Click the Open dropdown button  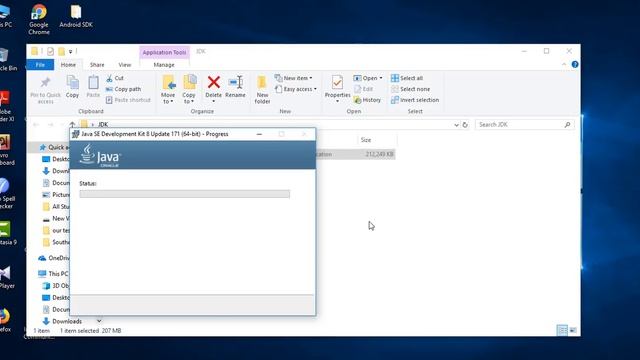368,78
